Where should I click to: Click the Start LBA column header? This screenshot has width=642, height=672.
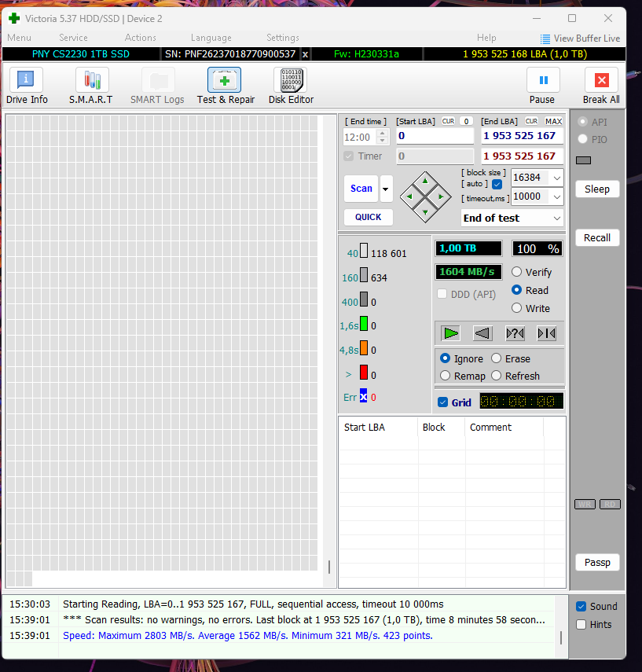pos(379,428)
